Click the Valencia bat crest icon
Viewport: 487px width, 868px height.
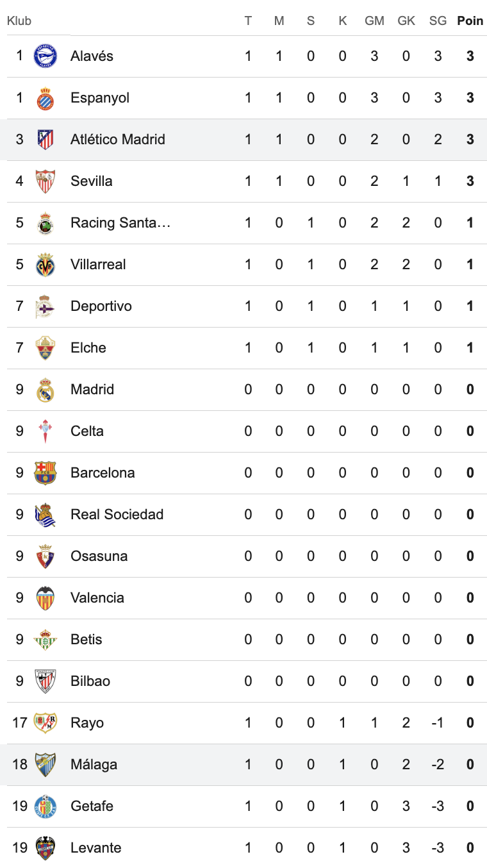(45, 598)
